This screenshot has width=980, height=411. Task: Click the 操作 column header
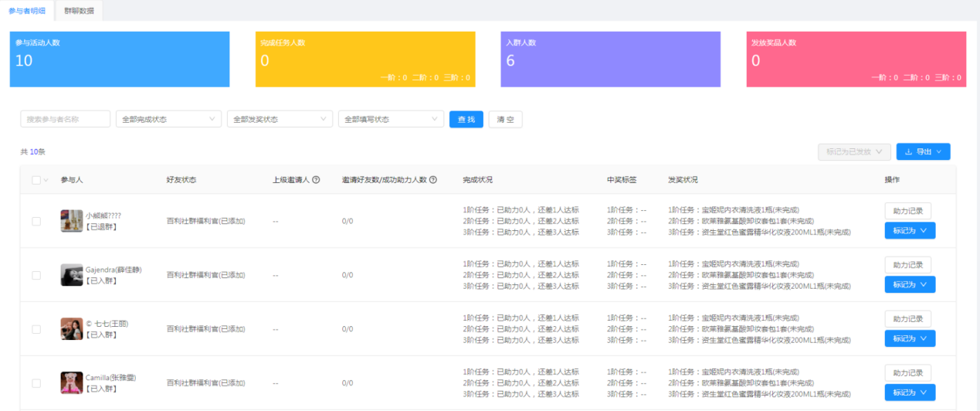[x=892, y=180]
